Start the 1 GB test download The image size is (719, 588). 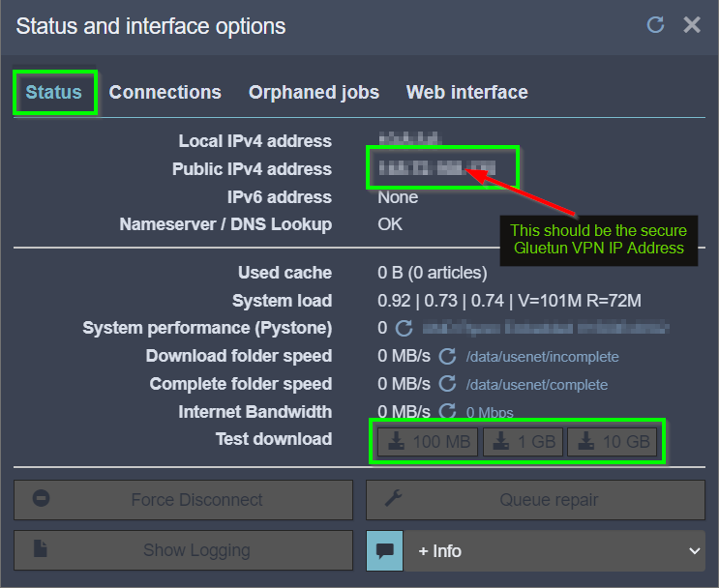[524, 443]
